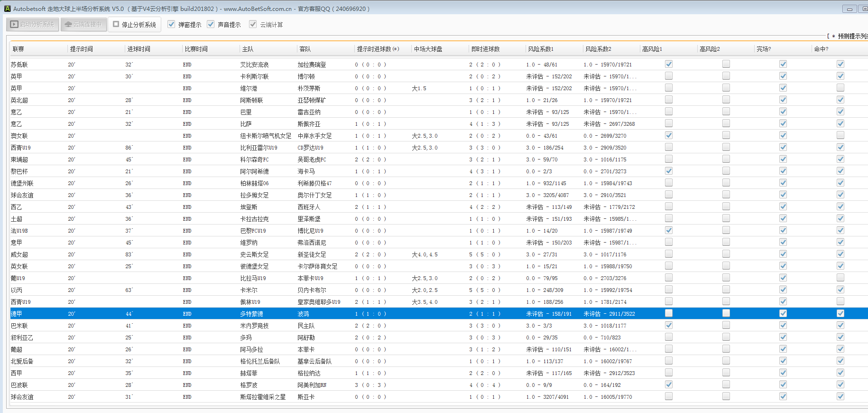Uncheck 完场? for the 维尔港 row

783,88
